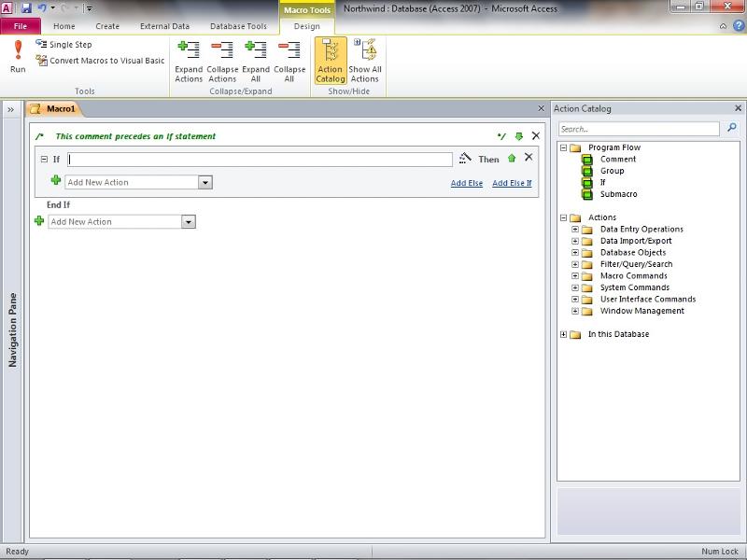Viewport: 747px width, 560px height.
Task: Collapse the If block with minus box
Action: (x=44, y=159)
